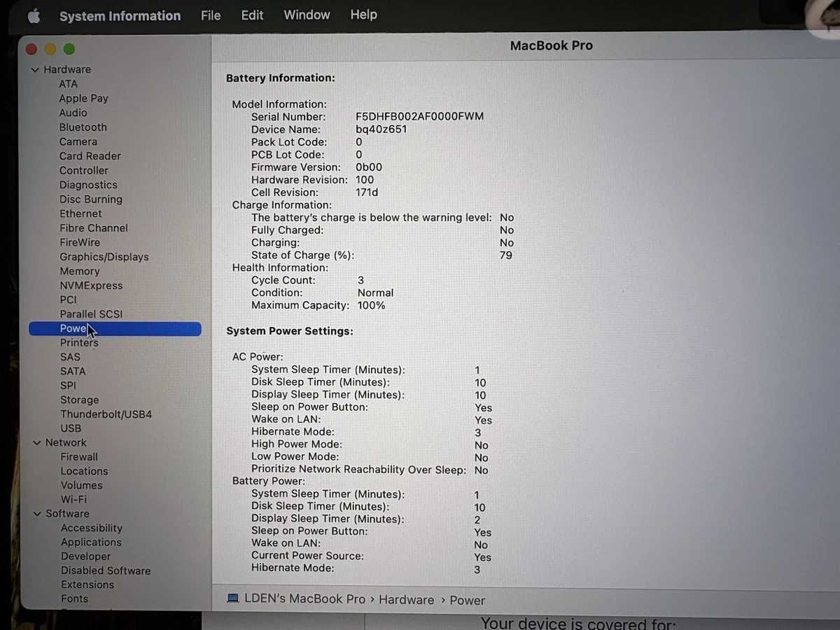
Task: Select Card Reader in the sidebar
Action: click(x=90, y=156)
